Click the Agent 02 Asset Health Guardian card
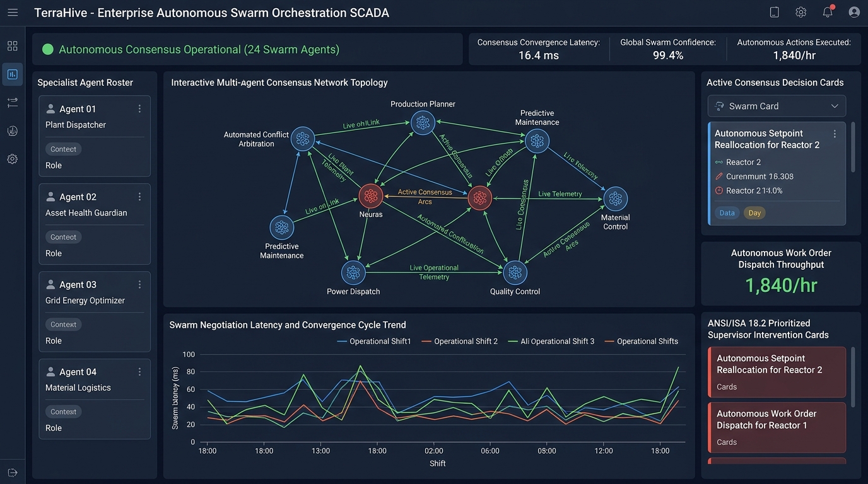 [x=95, y=224]
